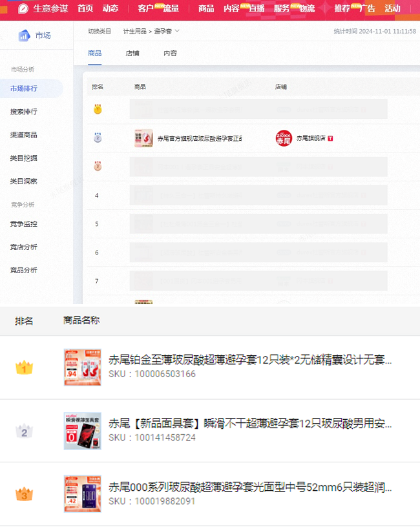
Task: Click the gold crown rank 1 icon
Action: coord(24,367)
